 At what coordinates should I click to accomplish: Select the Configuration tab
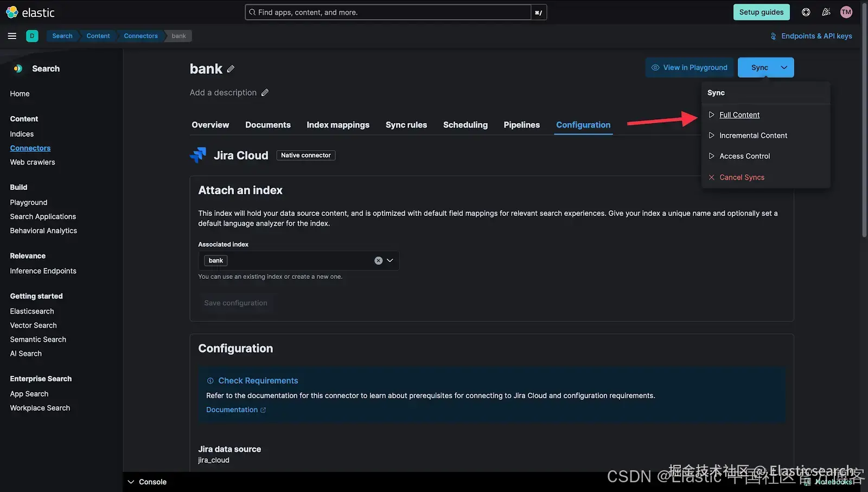(583, 125)
